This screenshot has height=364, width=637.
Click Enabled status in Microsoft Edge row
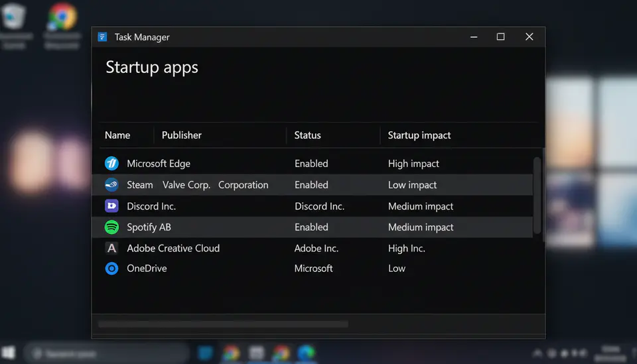point(311,164)
